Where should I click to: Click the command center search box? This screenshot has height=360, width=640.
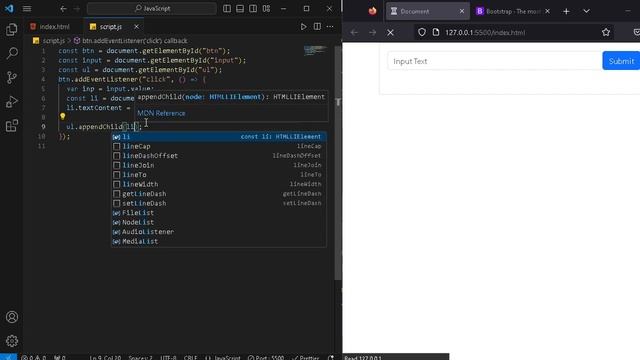pyautogui.click(x=152, y=9)
